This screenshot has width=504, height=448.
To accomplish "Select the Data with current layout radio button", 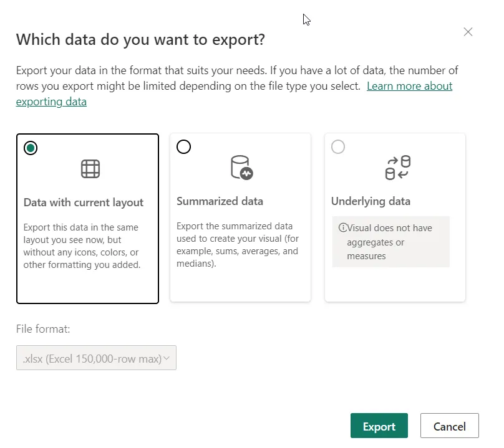I will [x=30, y=148].
